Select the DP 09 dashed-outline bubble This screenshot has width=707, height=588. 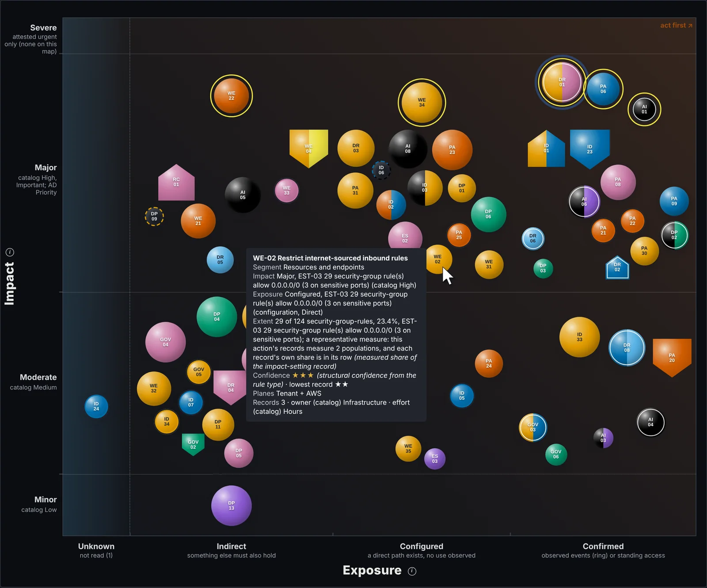[154, 216]
